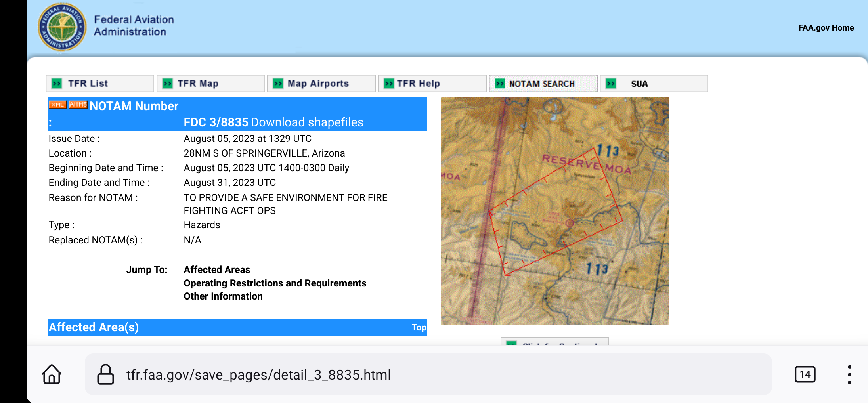Open the browser three-dot menu
Image resolution: width=868 pixels, height=403 pixels.
pos(849,374)
